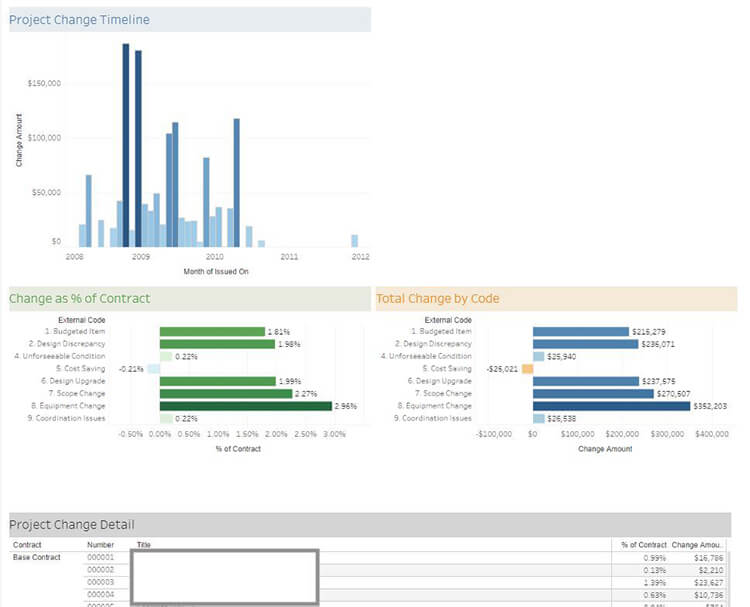Select the dark blue Equipment Change $352,203 bar
The height and width of the screenshot is (607, 750).
(x=612, y=406)
